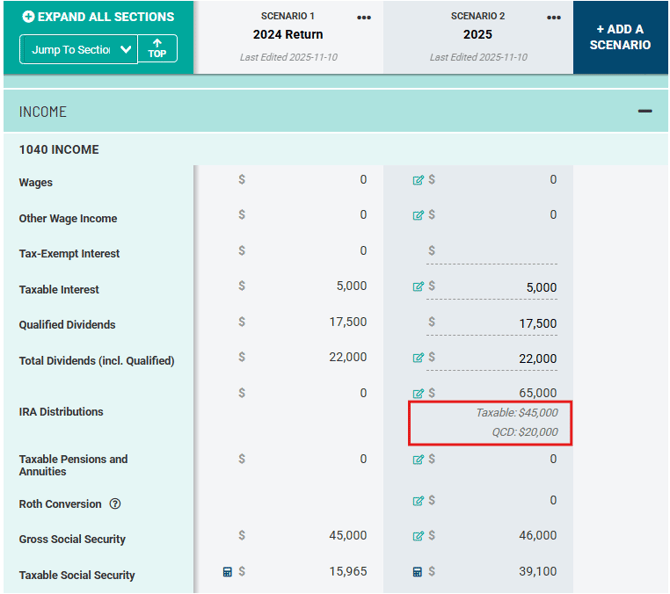This screenshot has height=594, width=670.
Task: Open Scenario 2 three-dot options menu
Action: pyautogui.click(x=554, y=18)
